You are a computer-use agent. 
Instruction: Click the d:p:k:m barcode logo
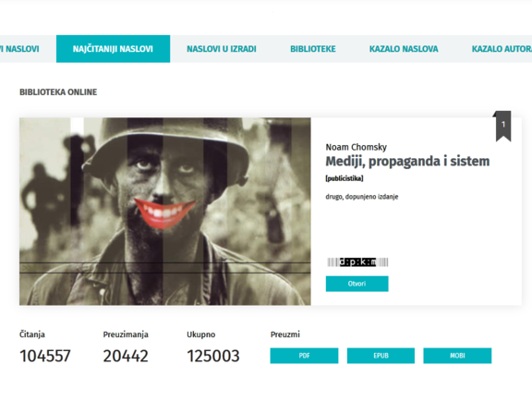pos(357,262)
